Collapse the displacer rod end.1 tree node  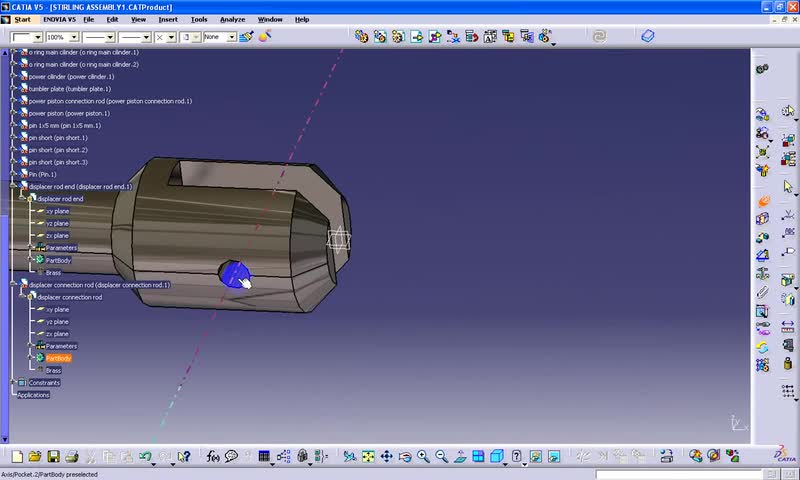coord(14,186)
